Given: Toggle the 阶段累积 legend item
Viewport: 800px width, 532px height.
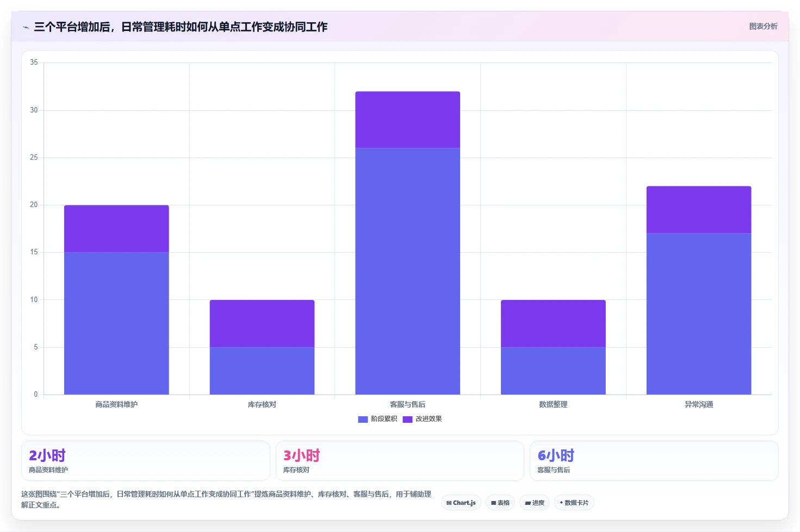Looking at the screenshot, I should coord(377,419).
